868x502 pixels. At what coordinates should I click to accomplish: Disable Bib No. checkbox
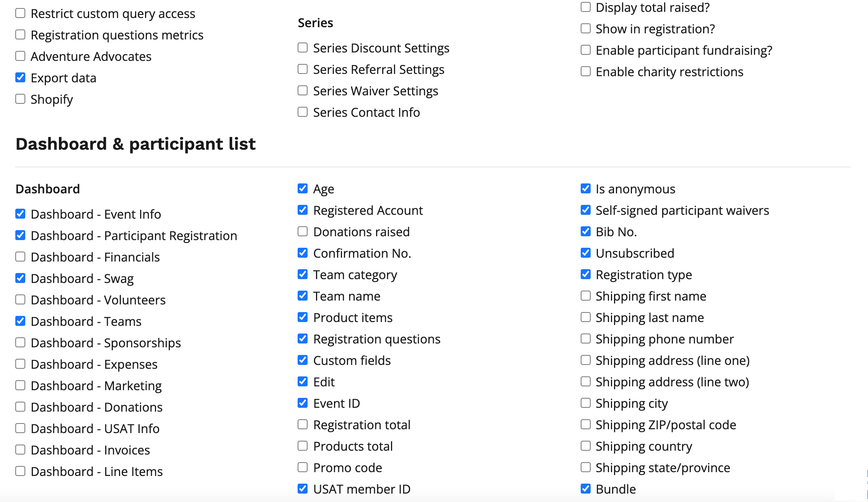(585, 232)
